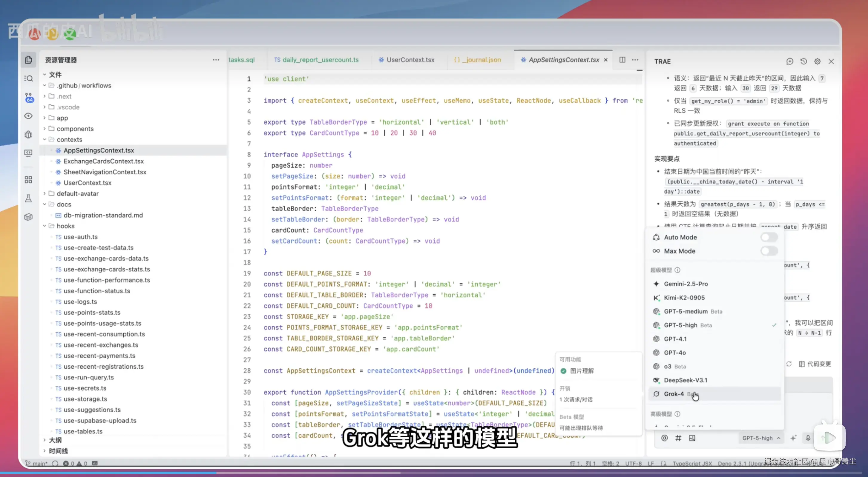Open the editor tab bar more actions menu

[635, 60]
